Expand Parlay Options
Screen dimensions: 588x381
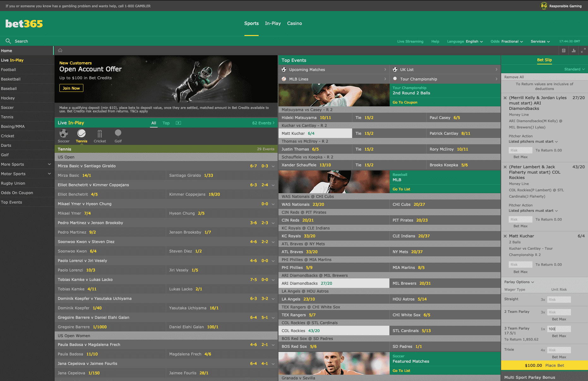pyautogui.click(x=519, y=282)
